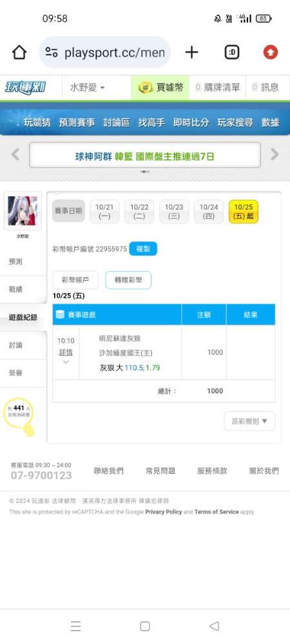290x644 pixels.
Task: Open the tab switcher icon
Action: 232,52
